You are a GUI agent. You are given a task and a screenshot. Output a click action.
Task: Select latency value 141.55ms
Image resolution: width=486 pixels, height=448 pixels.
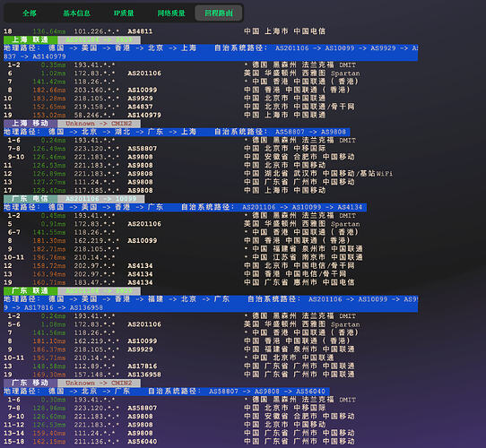click(49, 232)
